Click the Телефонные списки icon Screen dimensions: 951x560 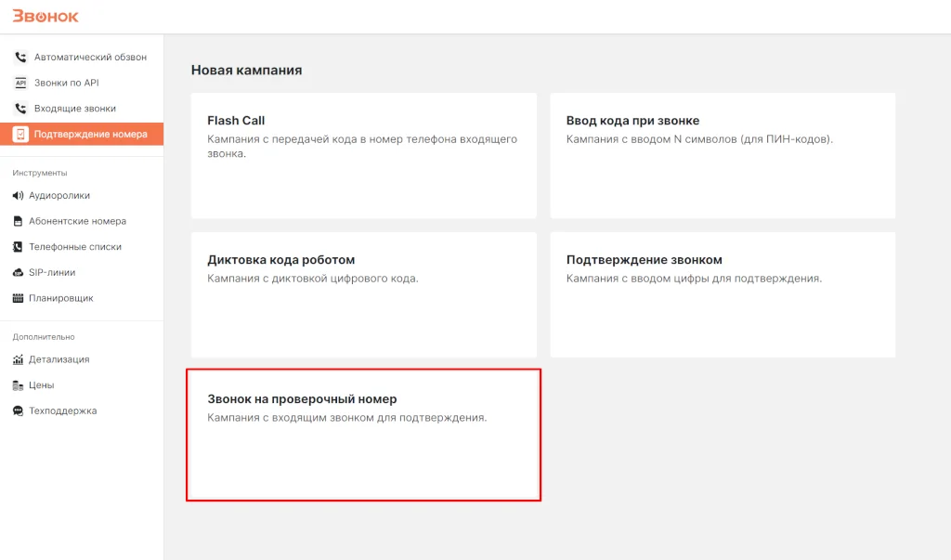[x=19, y=247]
